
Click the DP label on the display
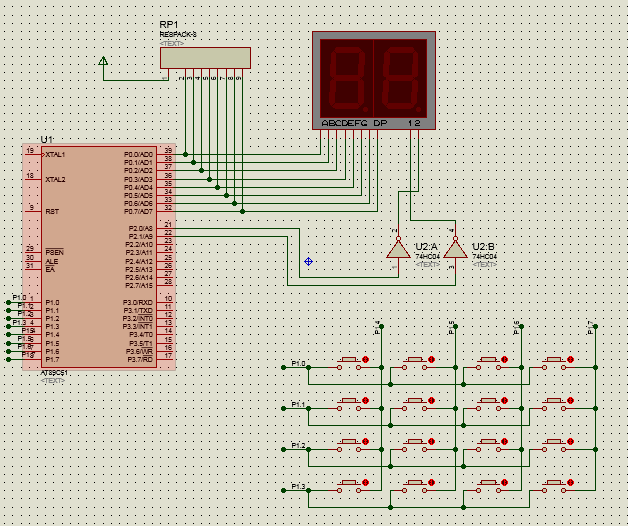click(x=380, y=123)
